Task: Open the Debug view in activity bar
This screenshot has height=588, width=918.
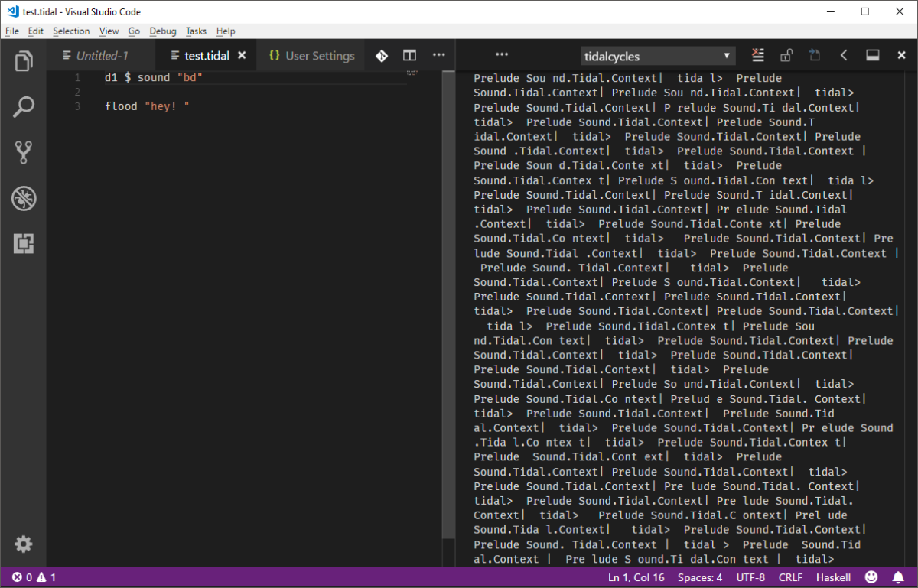Action: click(24, 199)
